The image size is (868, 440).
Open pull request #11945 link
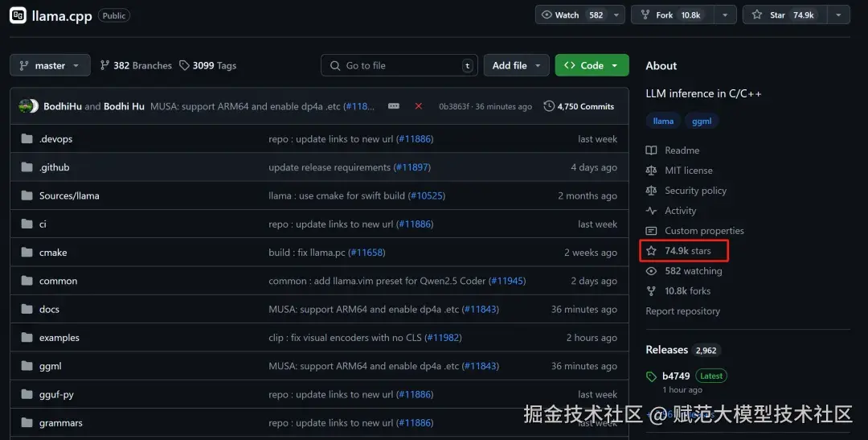click(507, 281)
